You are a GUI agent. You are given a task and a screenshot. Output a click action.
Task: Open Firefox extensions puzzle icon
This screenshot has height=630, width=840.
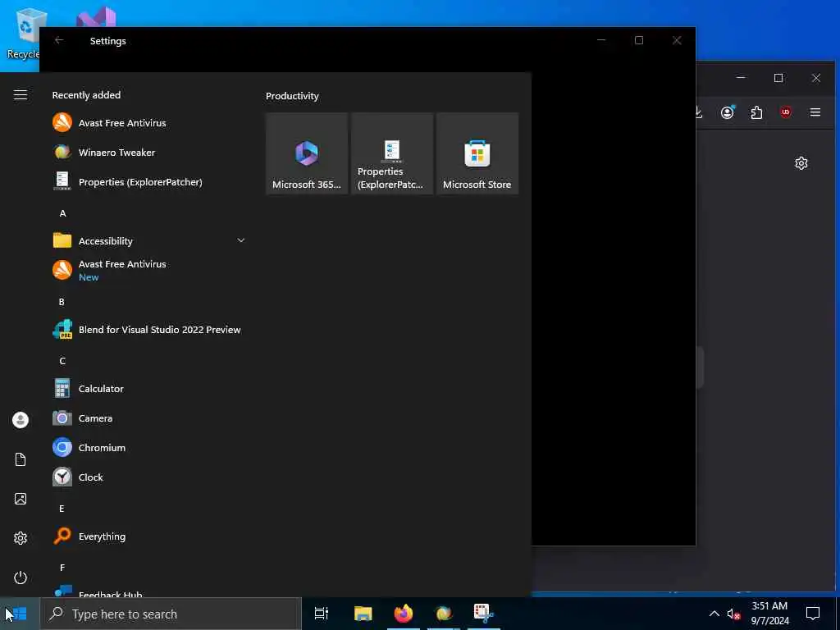tap(756, 112)
